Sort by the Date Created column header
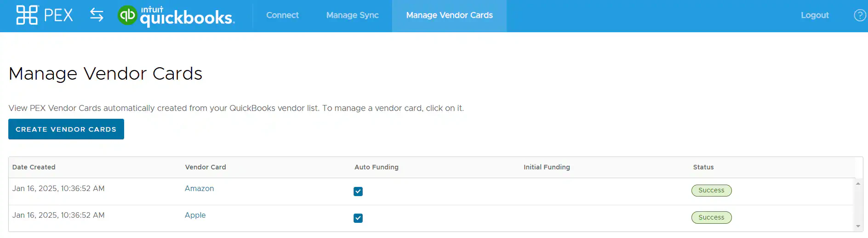Screen dimensions: 868x238 pos(34,167)
